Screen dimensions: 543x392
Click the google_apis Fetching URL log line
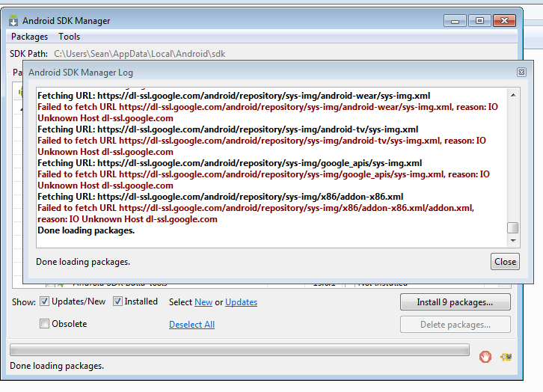click(x=230, y=163)
